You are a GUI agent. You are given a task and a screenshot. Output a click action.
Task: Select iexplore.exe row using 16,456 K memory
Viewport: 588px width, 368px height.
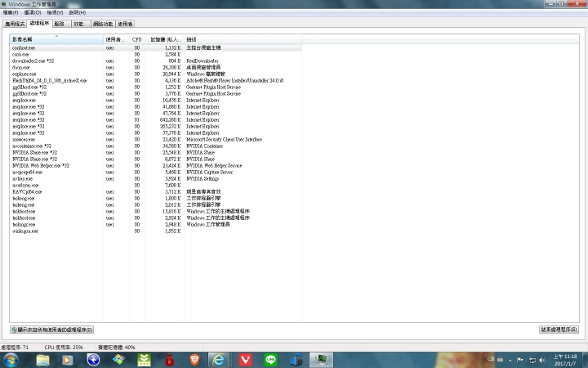pyautogui.click(x=156, y=101)
